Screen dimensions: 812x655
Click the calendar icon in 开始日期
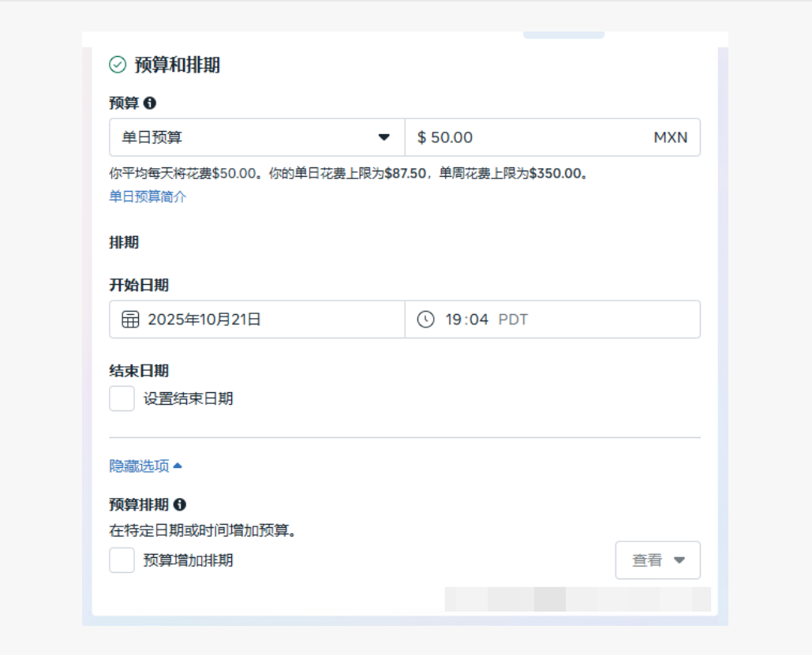(130, 320)
